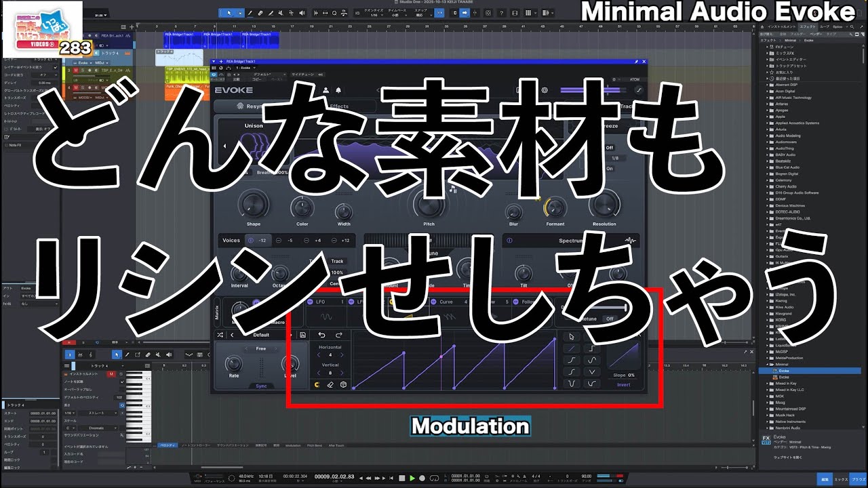This screenshot has width=868, height=488.
Task: Select the pointer tool in the curve shape palette
Action: click(572, 336)
